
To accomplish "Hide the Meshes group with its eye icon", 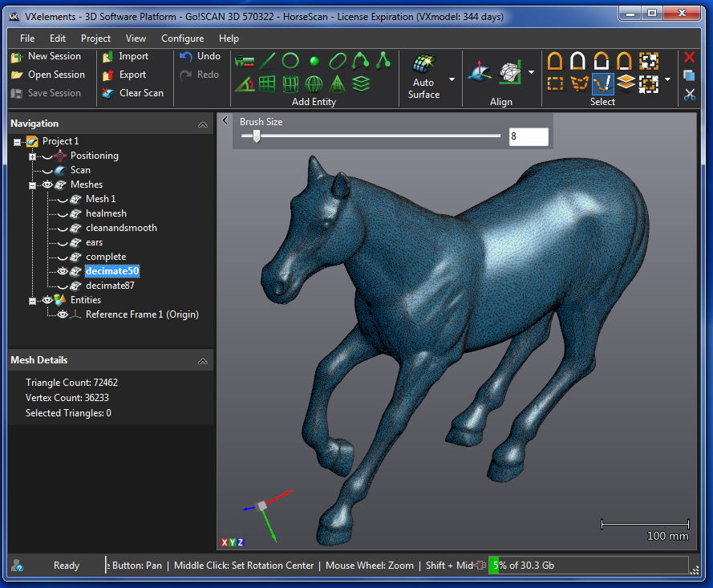I will (x=47, y=185).
